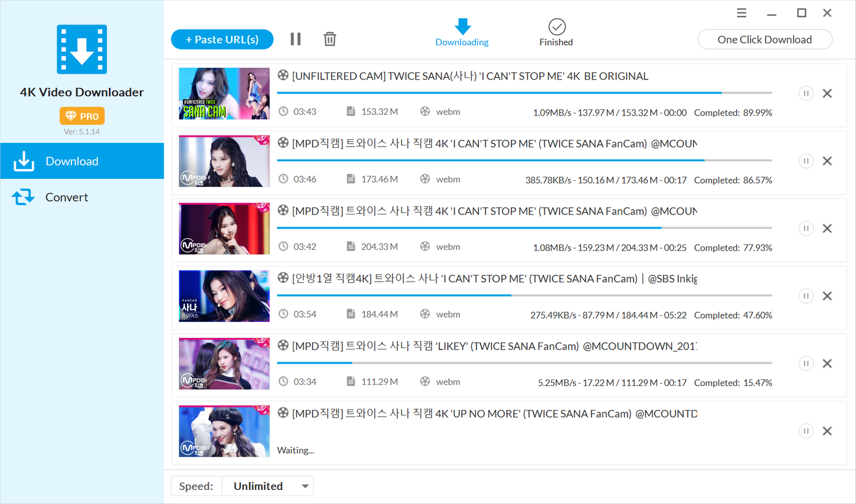Click the "Ver: 5.1.14" version text
Image resolution: width=856 pixels, height=504 pixels.
82,131
